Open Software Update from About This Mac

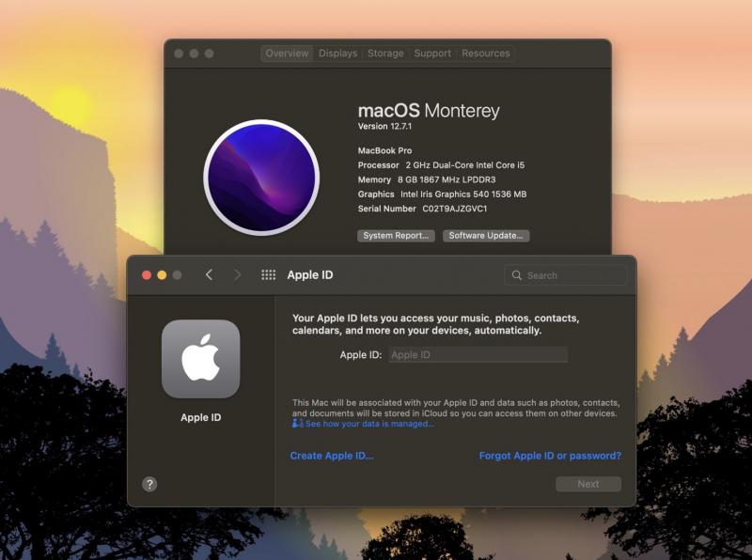pos(486,236)
